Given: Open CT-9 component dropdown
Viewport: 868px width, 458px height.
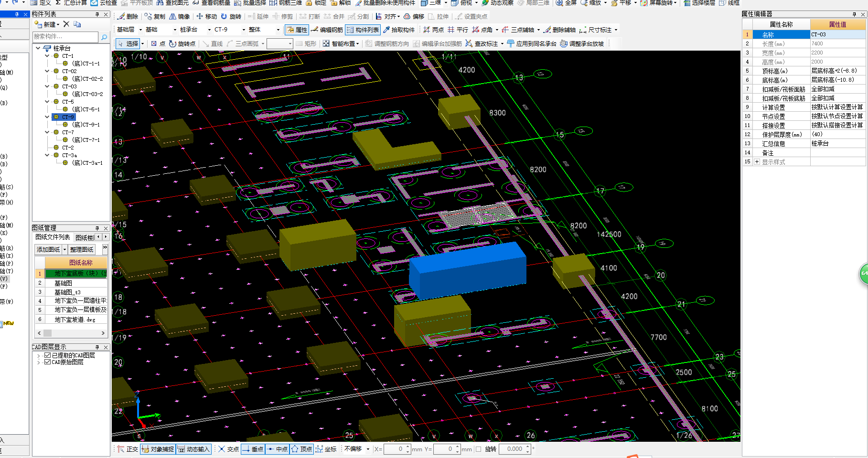Looking at the screenshot, I should point(244,30).
